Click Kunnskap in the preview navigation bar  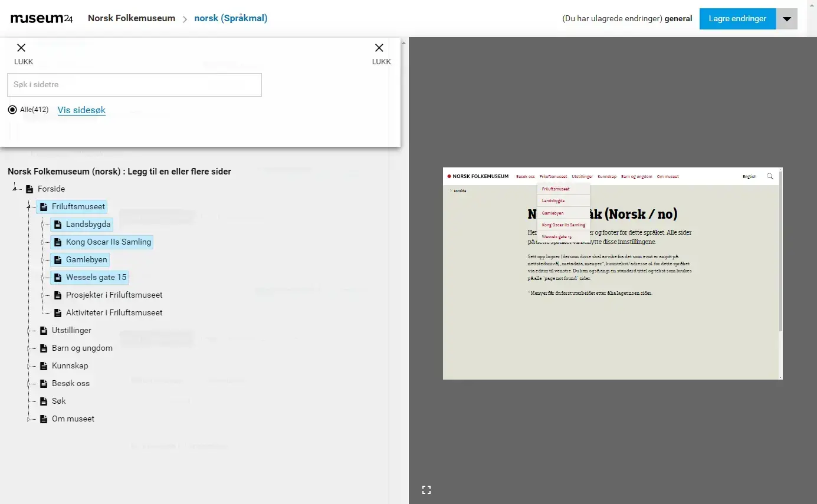[607, 176]
